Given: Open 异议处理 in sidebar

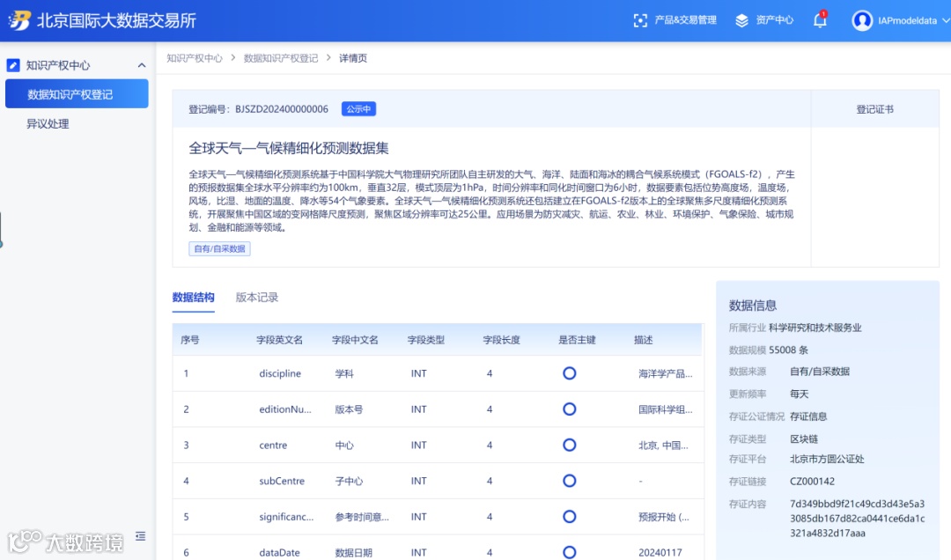Looking at the screenshot, I should coord(48,124).
